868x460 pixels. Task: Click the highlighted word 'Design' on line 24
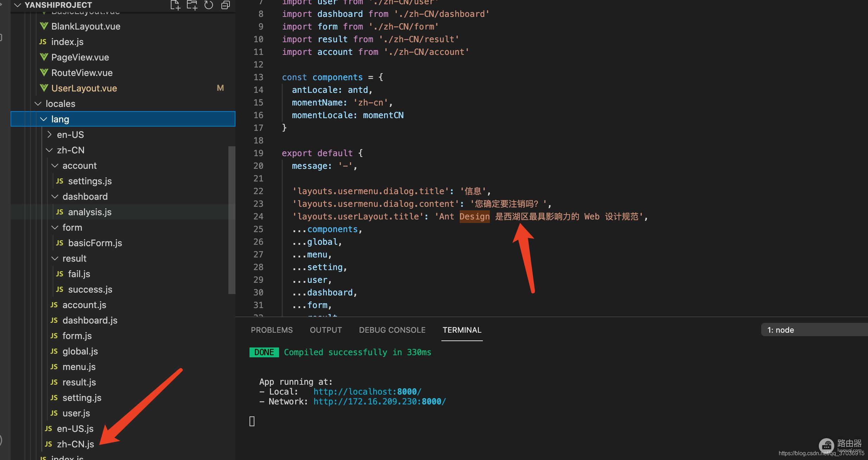474,216
